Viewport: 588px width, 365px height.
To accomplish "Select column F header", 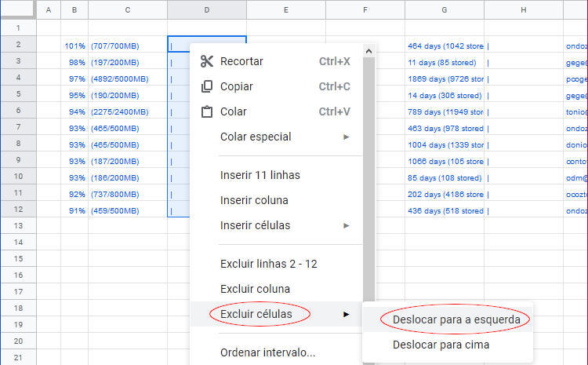I will coord(365,9).
